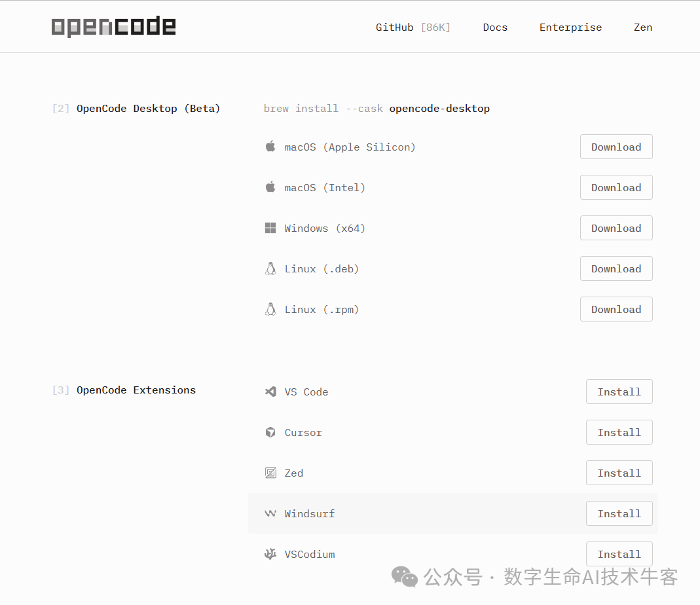Screen dimensions: 700x605
Task: Click the Cursor cube icon
Action: point(270,432)
